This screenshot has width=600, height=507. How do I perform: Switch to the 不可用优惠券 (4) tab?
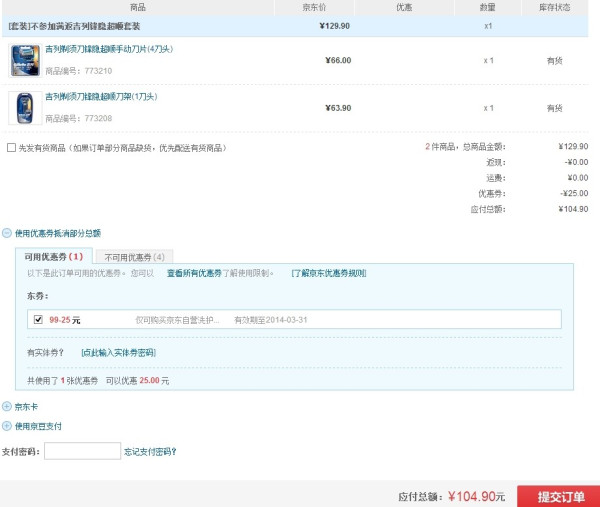134,257
